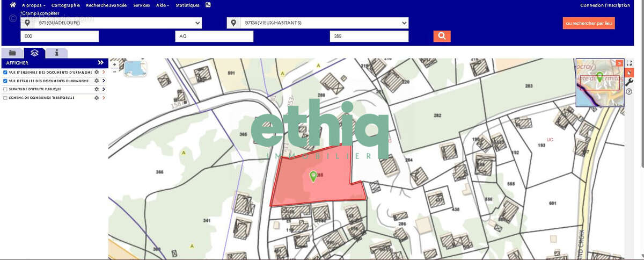The width and height of the screenshot is (644, 260).
Task: Switch to the folder tab in sidebar
Action: (x=12, y=53)
